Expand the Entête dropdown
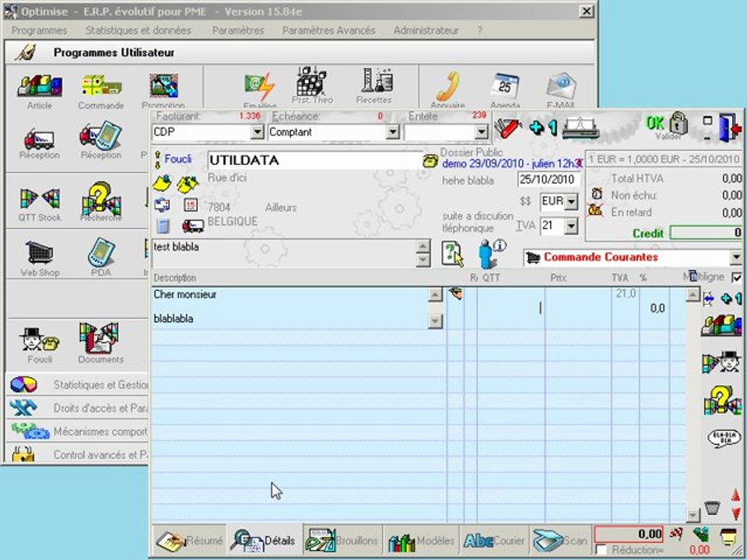The height and width of the screenshot is (560, 747). click(481, 132)
